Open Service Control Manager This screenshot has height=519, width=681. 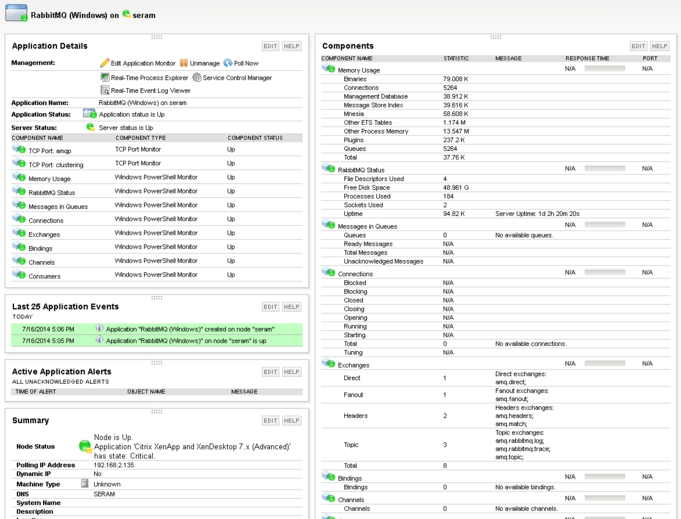pos(237,78)
